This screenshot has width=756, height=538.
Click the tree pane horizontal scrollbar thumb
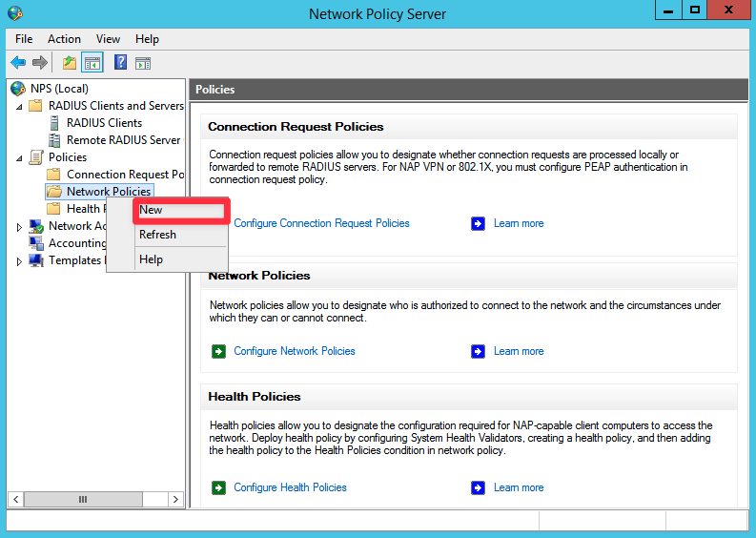[83, 500]
